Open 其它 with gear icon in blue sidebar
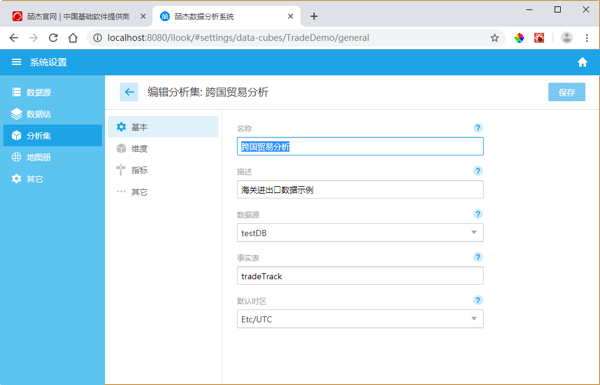 [52, 179]
